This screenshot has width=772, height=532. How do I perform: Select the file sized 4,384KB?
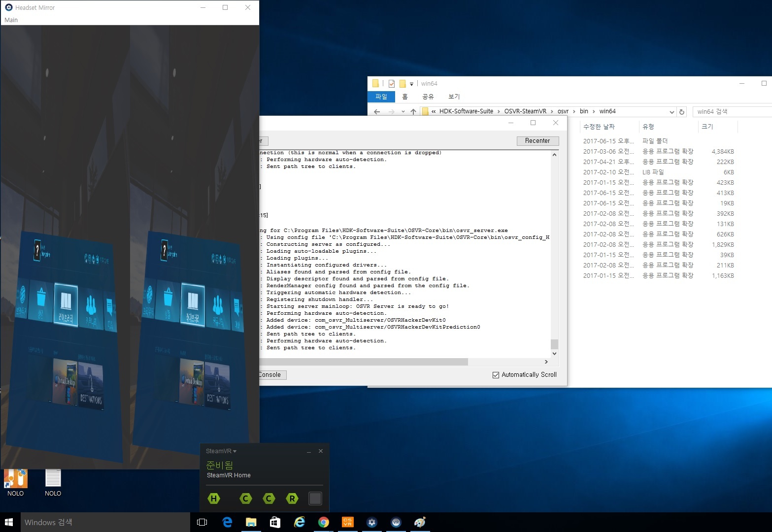tap(659, 151)
